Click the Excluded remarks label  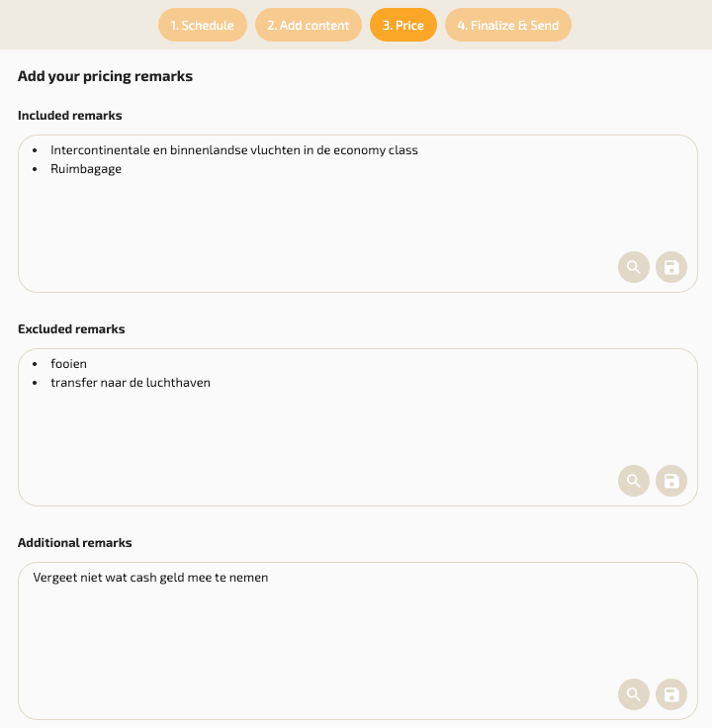point(71,329)
